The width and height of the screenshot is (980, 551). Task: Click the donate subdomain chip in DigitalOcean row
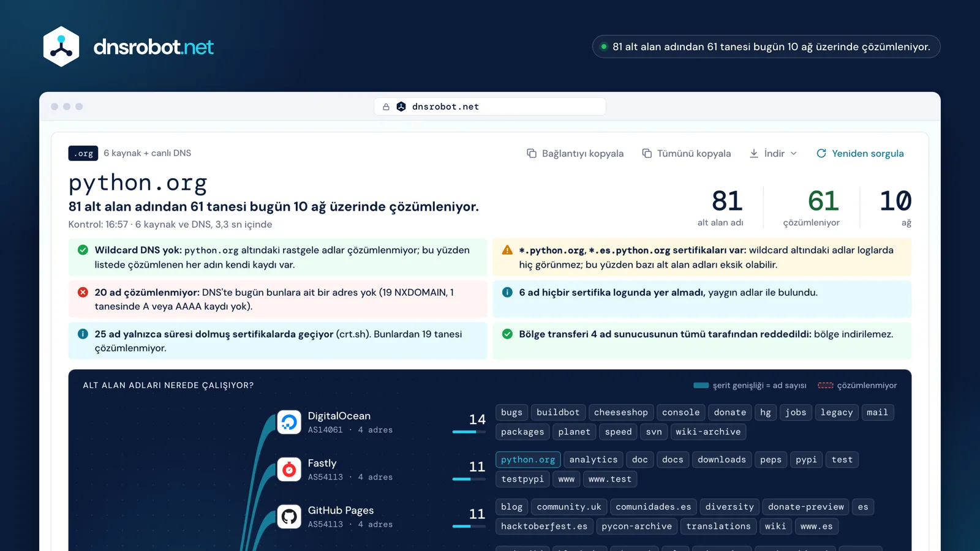[x=730, y=413]
